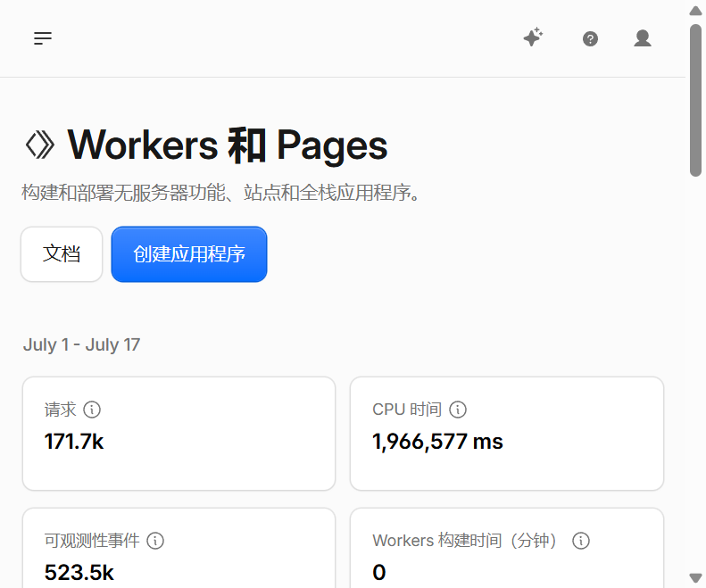Click the 请求 card label
The height and width of the screenshot is (588, 706).
[x=61, y=410]
